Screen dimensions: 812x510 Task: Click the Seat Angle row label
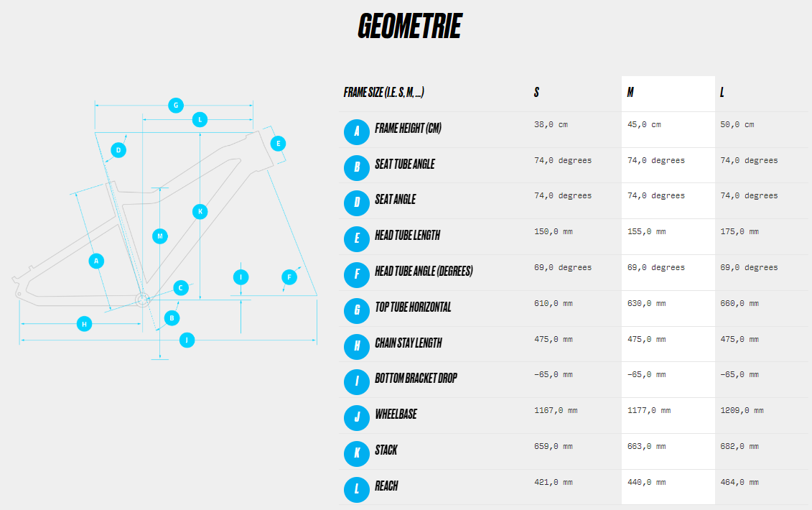tap(395, 200)
